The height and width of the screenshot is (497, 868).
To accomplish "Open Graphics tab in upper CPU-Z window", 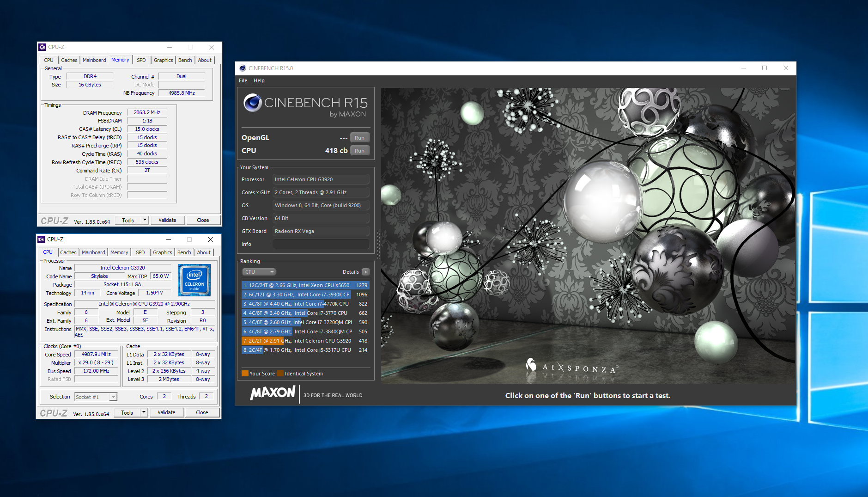I will 164,60.
